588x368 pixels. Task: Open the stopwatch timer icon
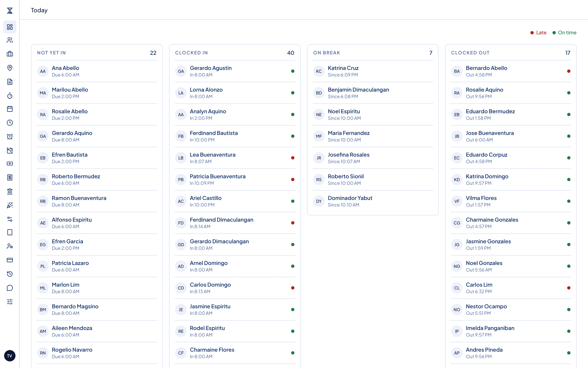pyautogui.click(x=10, y=96)
